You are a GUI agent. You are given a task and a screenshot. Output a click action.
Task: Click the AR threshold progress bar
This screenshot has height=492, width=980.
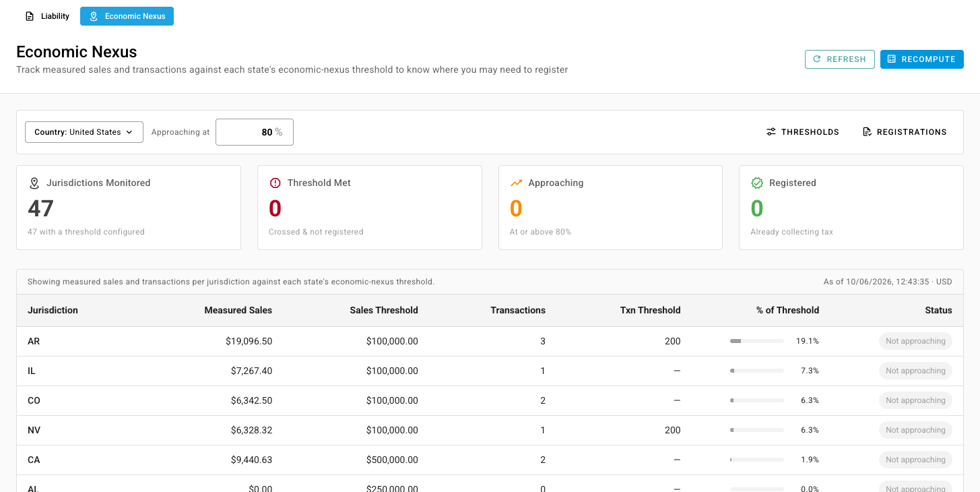[757, 342]
